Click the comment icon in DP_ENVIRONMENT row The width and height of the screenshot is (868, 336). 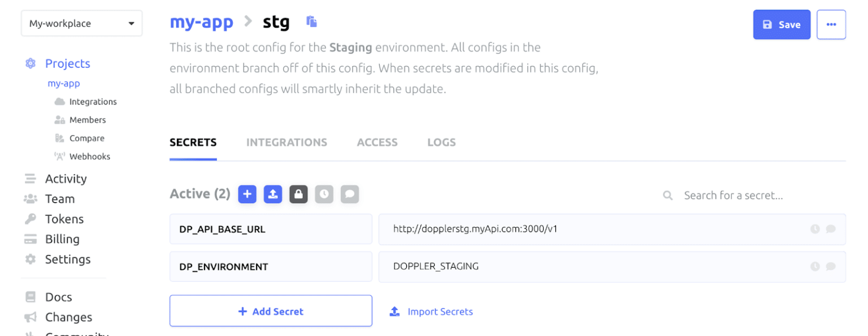click(x=831, y=267)
